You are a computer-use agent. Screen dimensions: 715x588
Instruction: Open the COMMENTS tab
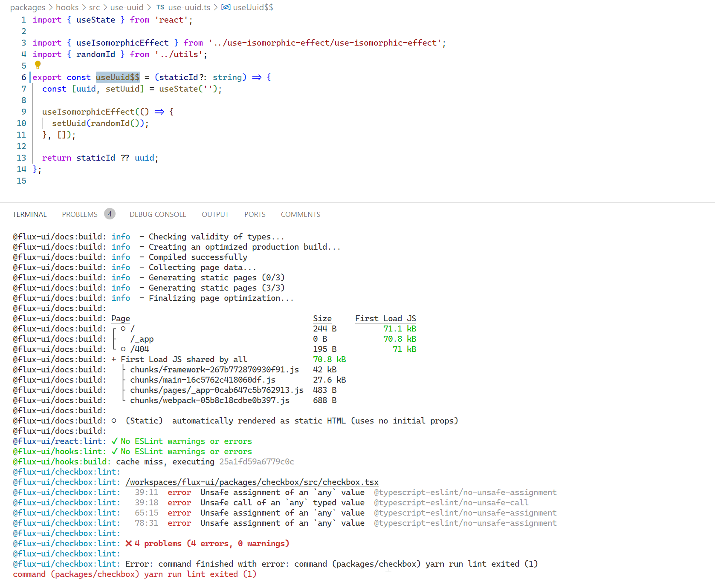click(x=300, y=214)
